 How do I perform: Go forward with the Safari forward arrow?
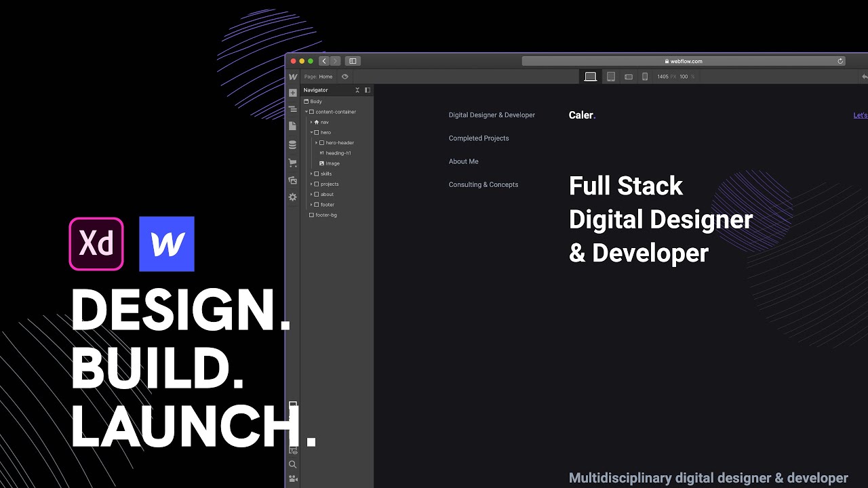[x=335, y=61]
